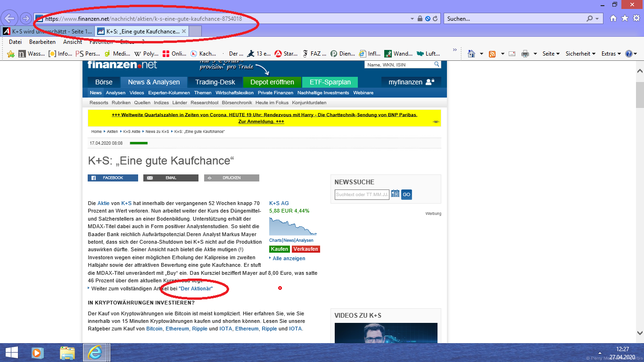
Task: Show the security lock report in address bar
Action: 420,19
